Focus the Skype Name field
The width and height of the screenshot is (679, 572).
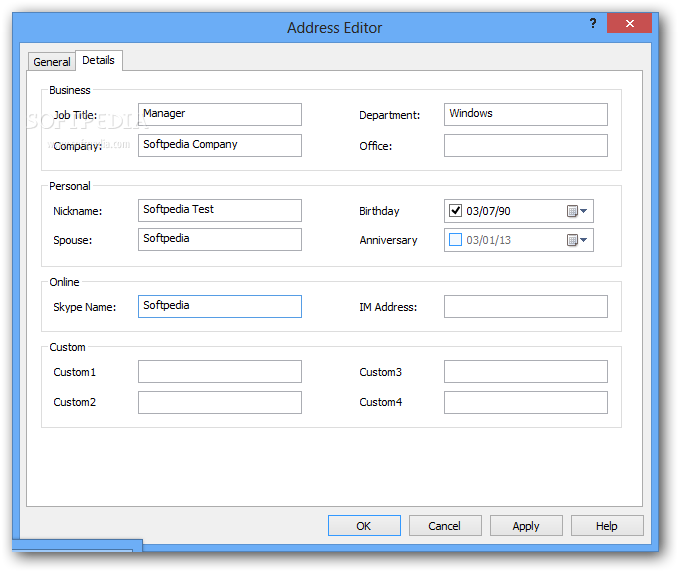coord(220,307)
